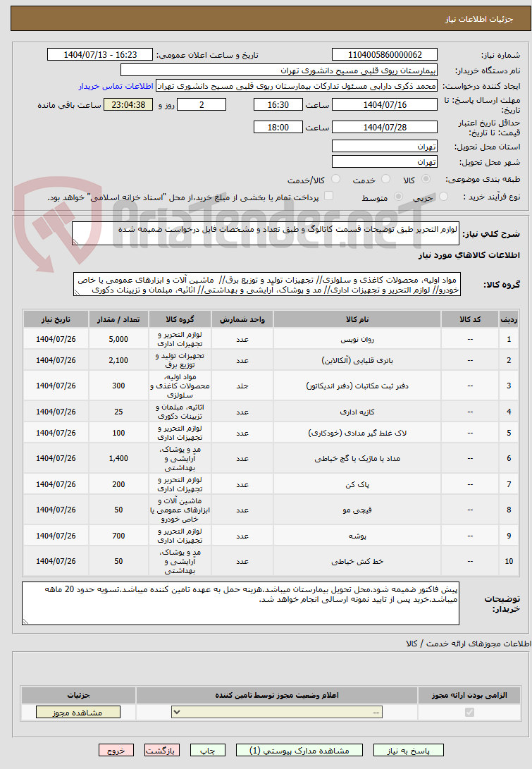Click the 'الزامی بودن ارائه مجوز' column header

[x=469, y=696]
